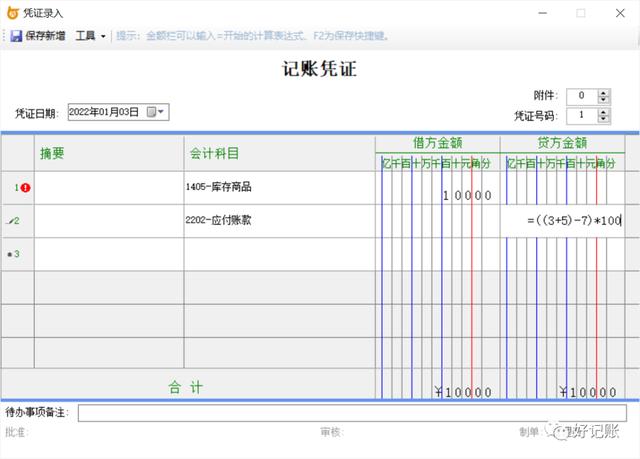640x459 pixels.
Task: Click the 凭证日期 date field 2022年01月03日
Action: 104,112
